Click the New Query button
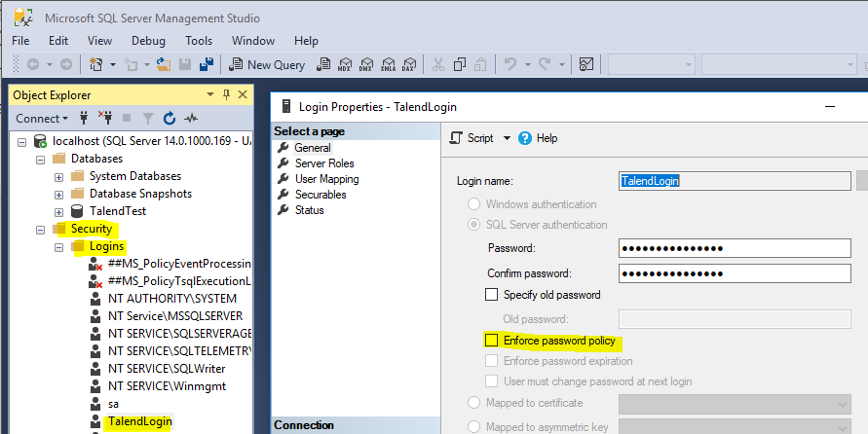This screenshot has width=868, height=434. [x=267, y=64]
